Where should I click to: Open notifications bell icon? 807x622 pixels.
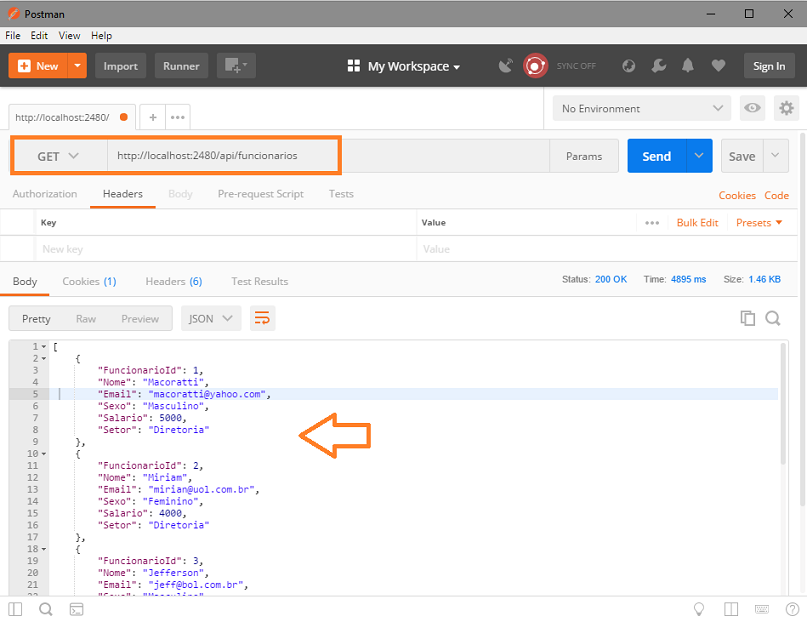[x=688, y=66]
